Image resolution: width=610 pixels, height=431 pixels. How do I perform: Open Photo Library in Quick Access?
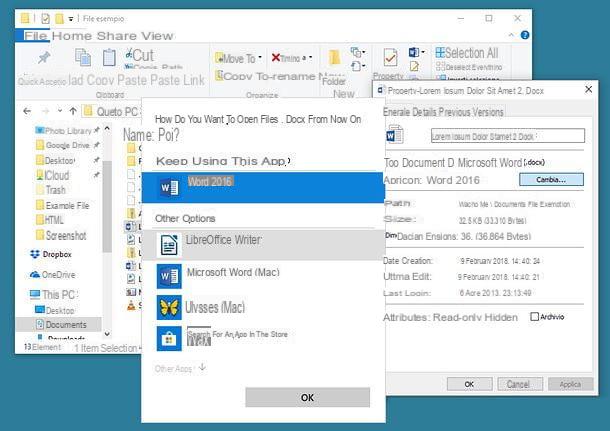pyautogui.click(x=64, y=130)
